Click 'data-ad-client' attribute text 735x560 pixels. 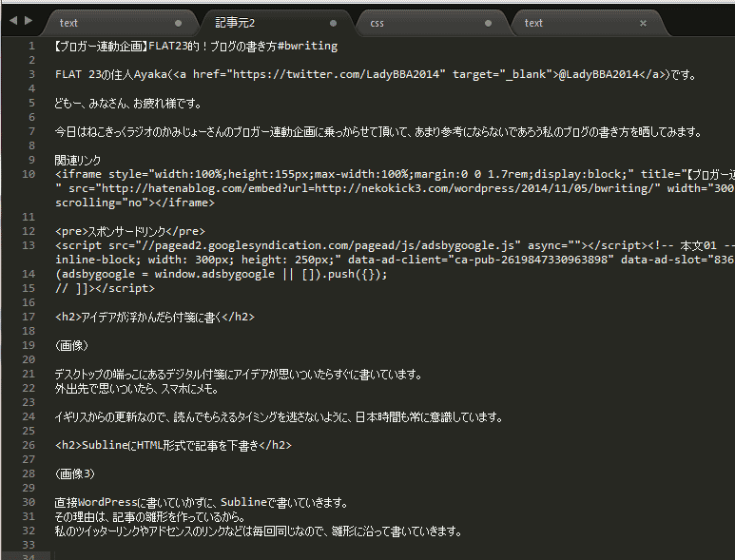coord(397,260)
